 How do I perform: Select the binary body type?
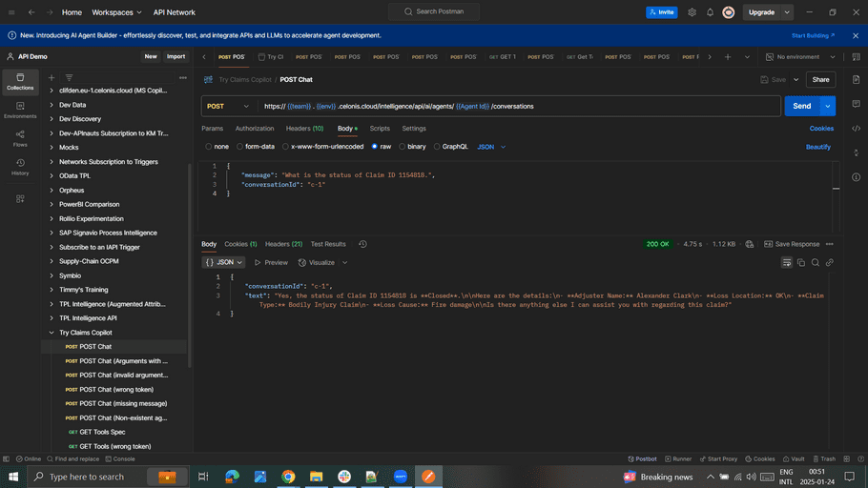[x=412, y=147]
